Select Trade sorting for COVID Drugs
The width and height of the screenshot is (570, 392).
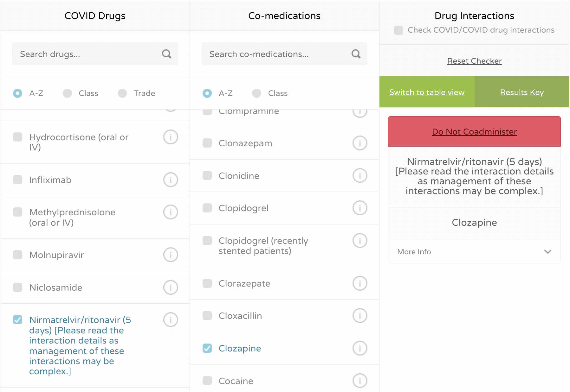pos(122,93)
